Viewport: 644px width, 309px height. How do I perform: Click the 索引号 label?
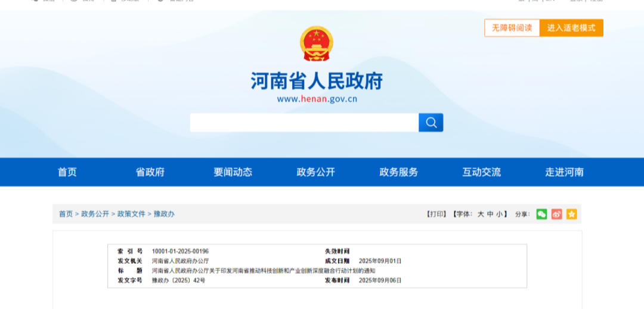(130, 251)
